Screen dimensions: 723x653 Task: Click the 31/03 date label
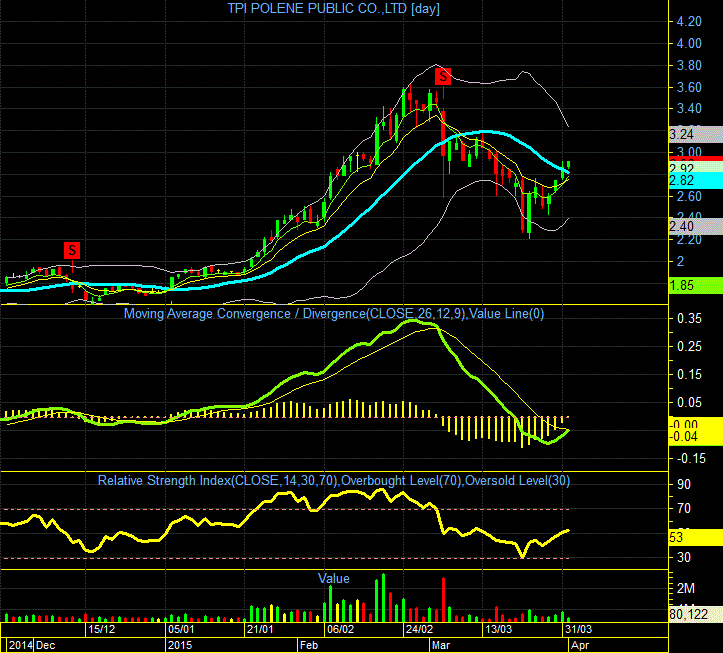[x=579, y=629]
